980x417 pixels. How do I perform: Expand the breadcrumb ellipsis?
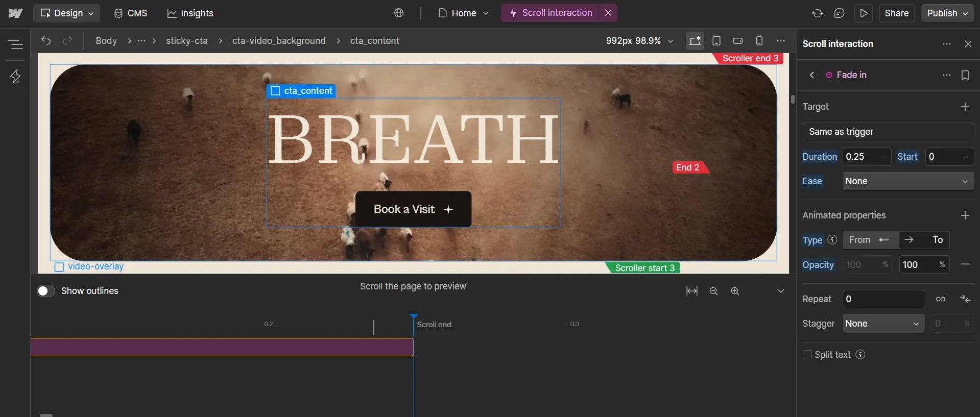141,41
